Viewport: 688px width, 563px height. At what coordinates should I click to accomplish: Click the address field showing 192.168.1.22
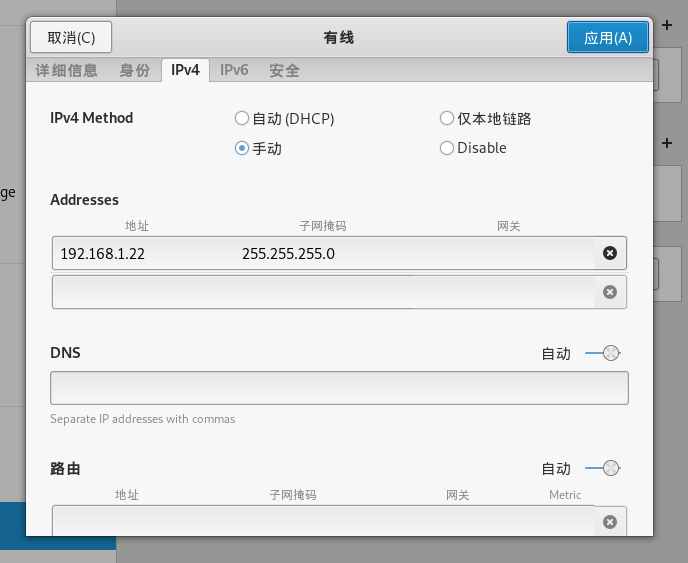(x=143, y=253)
